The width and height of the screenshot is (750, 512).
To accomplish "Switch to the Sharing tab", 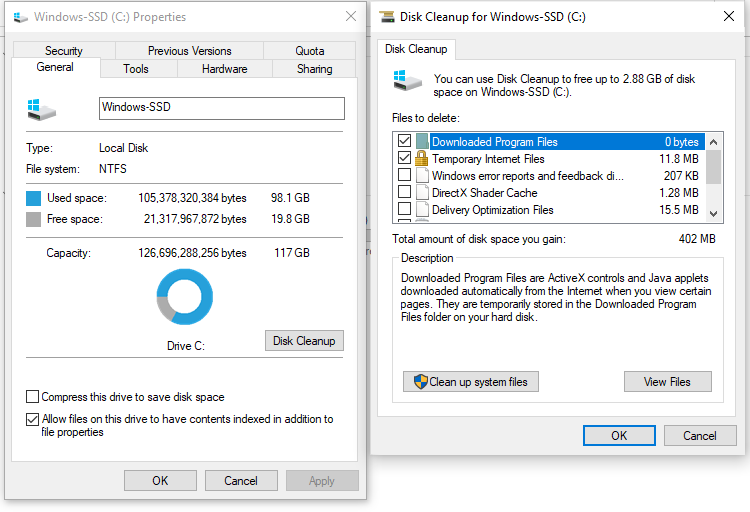I will [314, 69].
